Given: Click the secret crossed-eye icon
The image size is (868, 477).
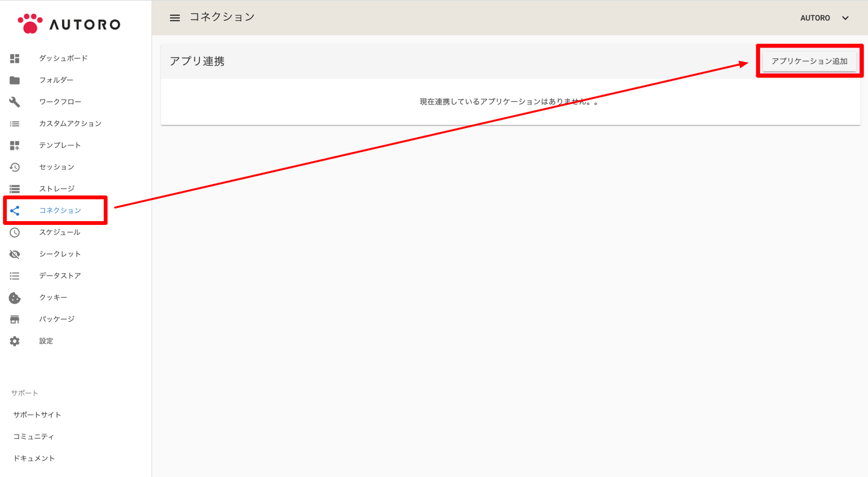Looking at the screenshot, I should (x=15, y=254).
